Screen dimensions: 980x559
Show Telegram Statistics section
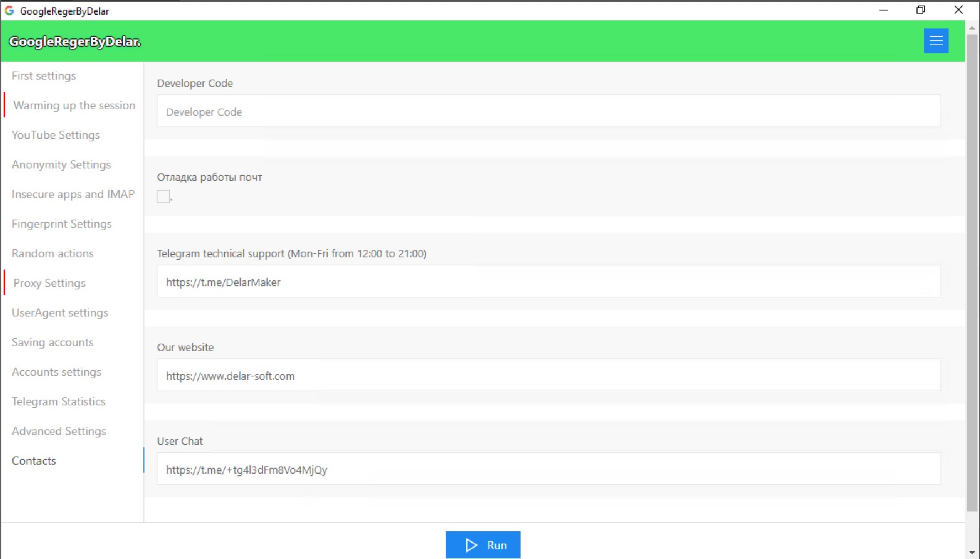59,402
